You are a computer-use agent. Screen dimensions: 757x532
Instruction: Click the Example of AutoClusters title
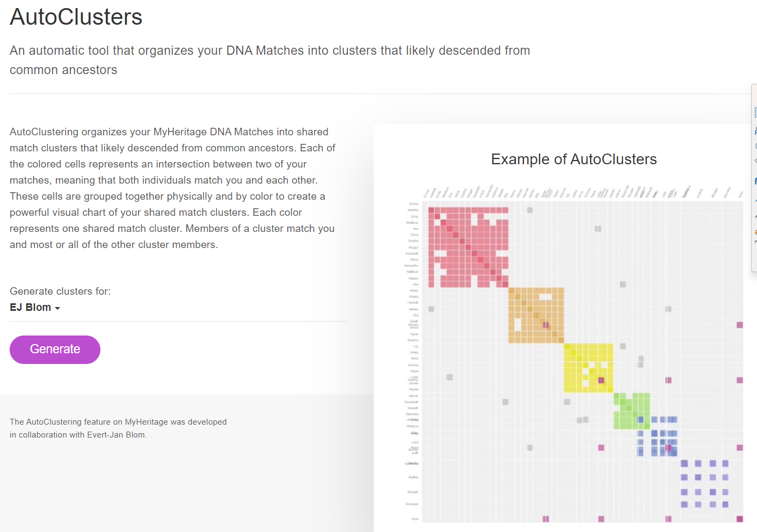[574, 159]
